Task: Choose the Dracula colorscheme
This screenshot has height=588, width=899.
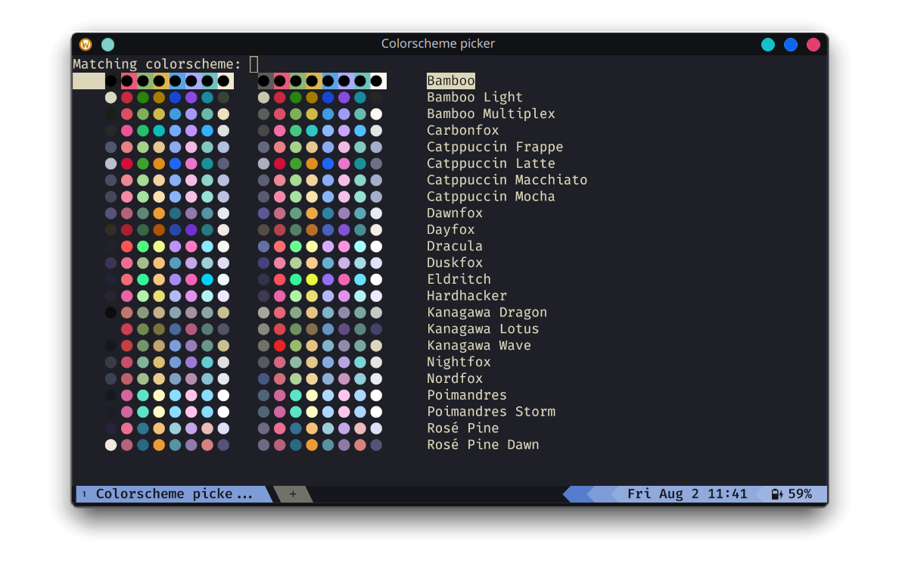Action: pyautogui.click(x=454, y=246)
